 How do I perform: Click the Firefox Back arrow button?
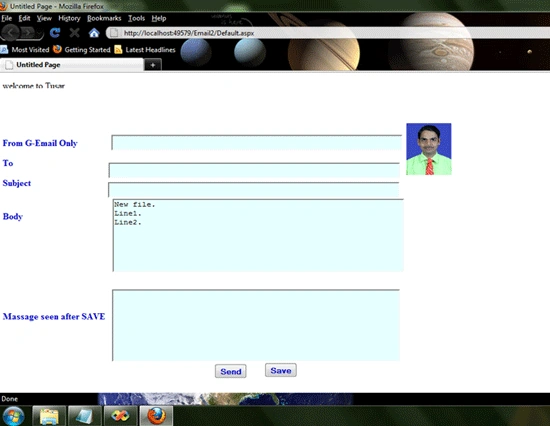(11, 33)
